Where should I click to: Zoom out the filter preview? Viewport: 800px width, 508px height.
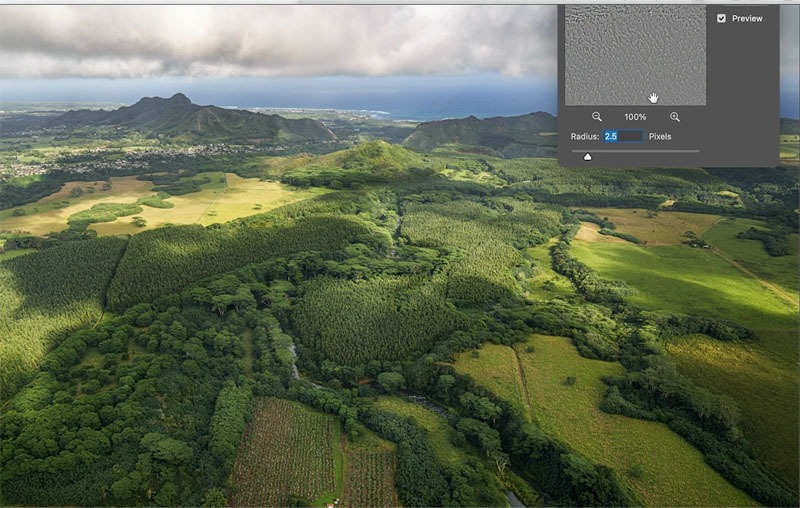596,117
